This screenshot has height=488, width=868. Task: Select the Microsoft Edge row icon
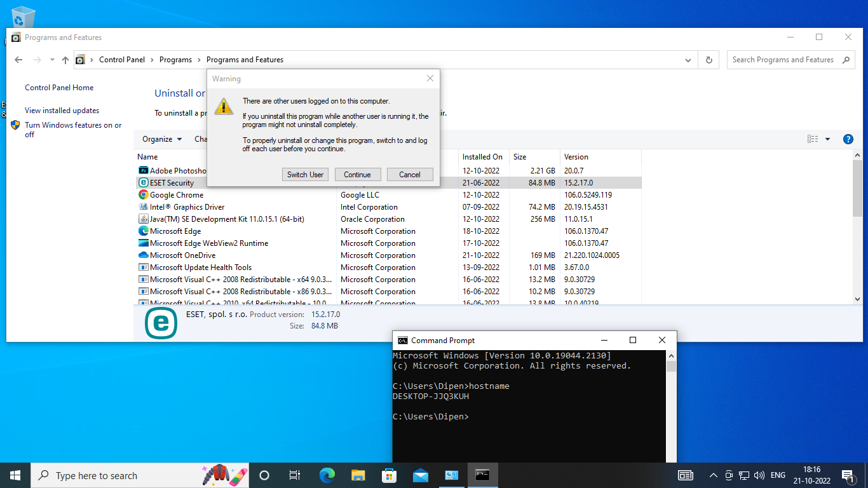(143, 231)
